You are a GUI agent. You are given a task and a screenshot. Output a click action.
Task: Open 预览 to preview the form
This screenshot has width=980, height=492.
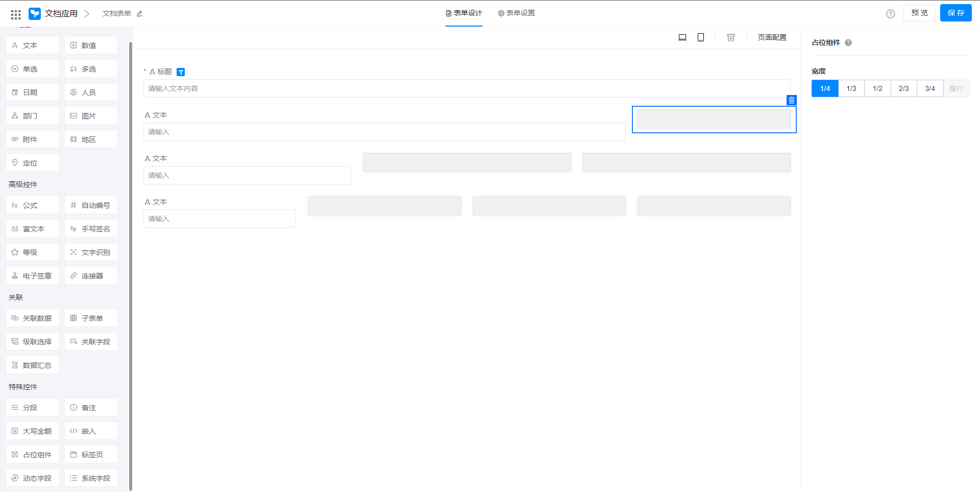click(919, 13)
